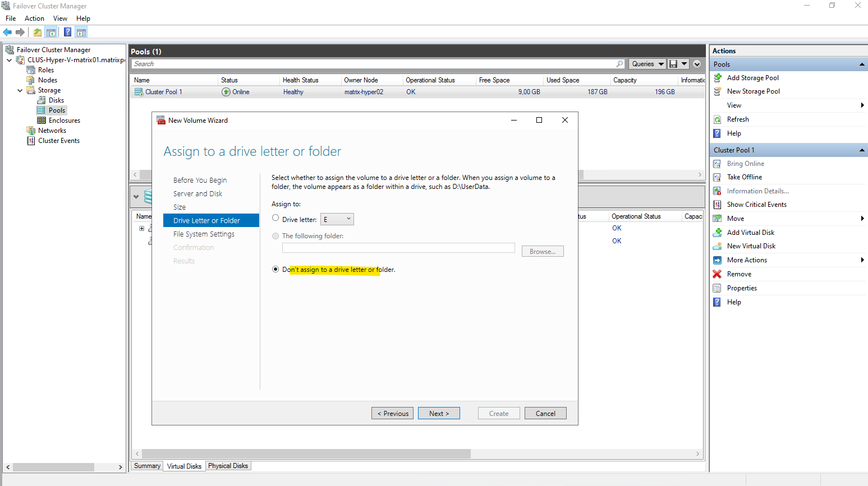Click the pools Search field
The image size is (868, 486).
[373, 64]
